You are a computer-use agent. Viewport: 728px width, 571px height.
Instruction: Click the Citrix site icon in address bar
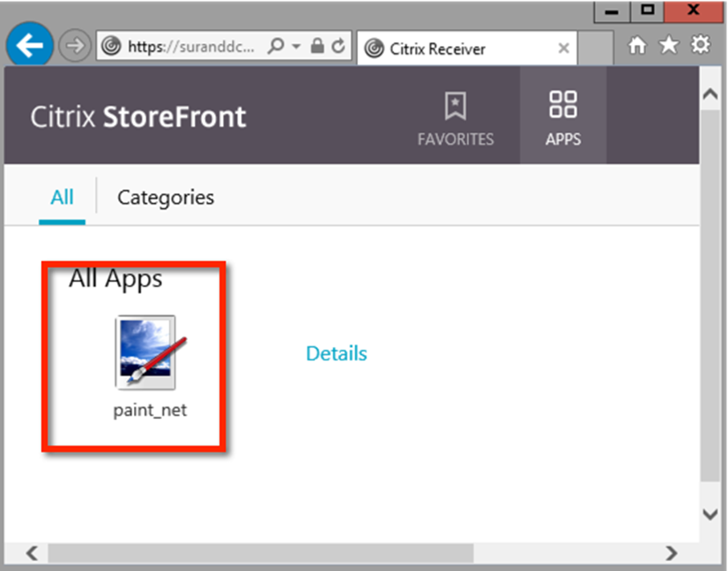click(x=112, y=47)
